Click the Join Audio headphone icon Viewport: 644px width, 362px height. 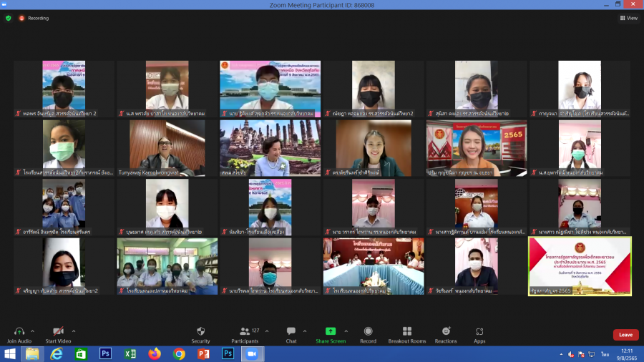click(x=19, y=332)
